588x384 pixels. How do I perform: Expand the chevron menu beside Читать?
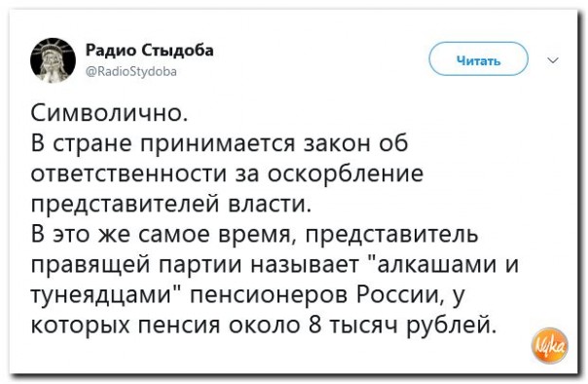pyautogui.click(x=553, y=60)
